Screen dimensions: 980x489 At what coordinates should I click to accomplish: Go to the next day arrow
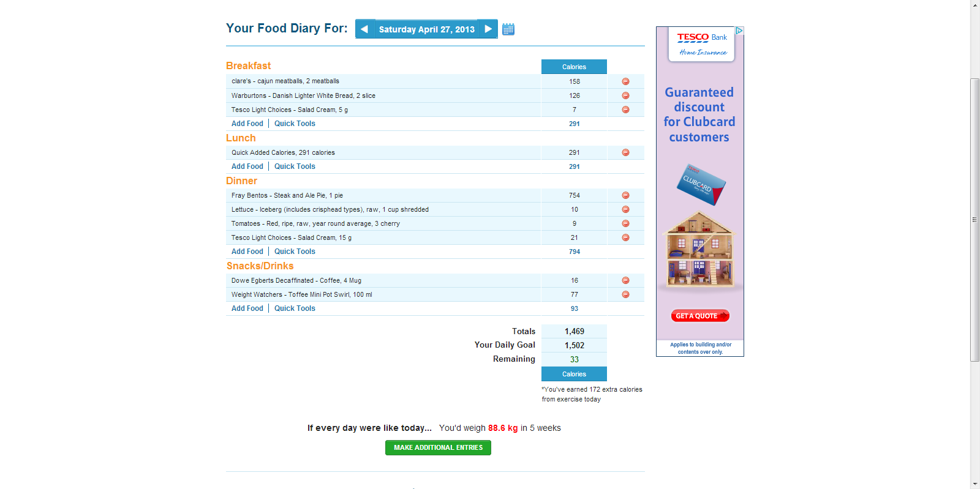[488, 29]
